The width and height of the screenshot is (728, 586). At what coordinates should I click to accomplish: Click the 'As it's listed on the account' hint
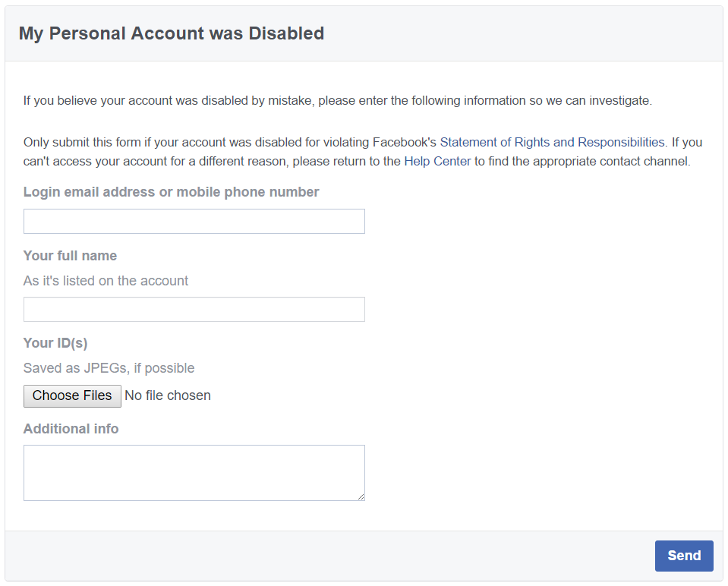pyautogui.click(x=106, y=281)
